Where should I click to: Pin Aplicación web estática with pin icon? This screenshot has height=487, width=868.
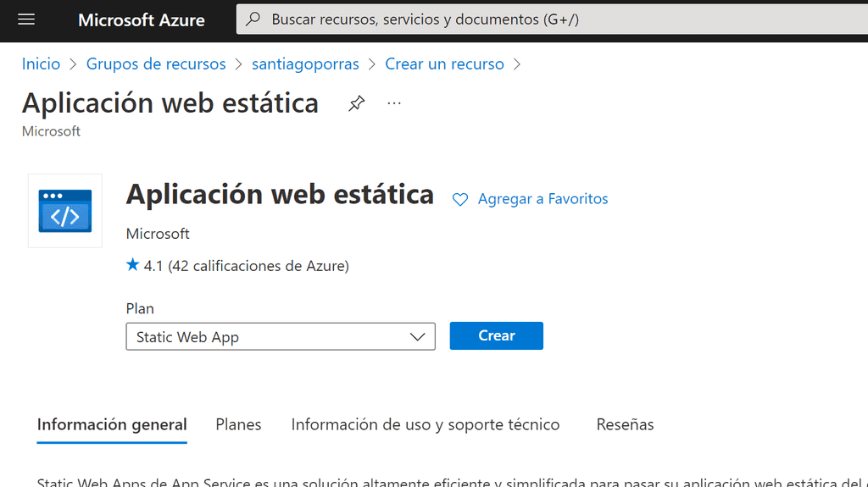click(x=357, y=103)
